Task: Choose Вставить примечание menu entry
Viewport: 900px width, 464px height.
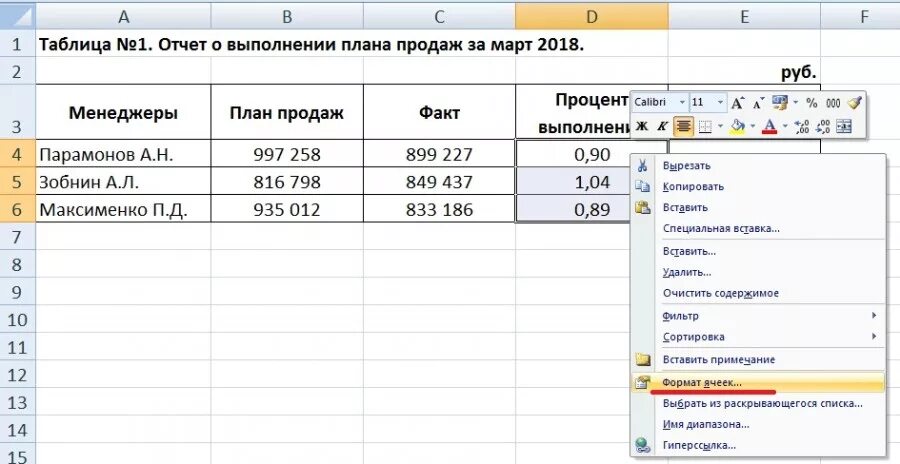Action: 758,359
